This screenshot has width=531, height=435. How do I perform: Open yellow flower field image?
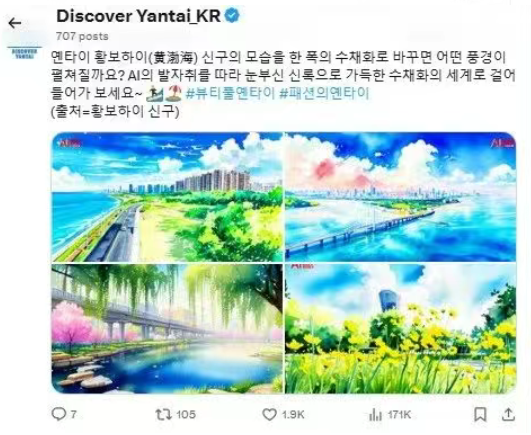[401, 329]
